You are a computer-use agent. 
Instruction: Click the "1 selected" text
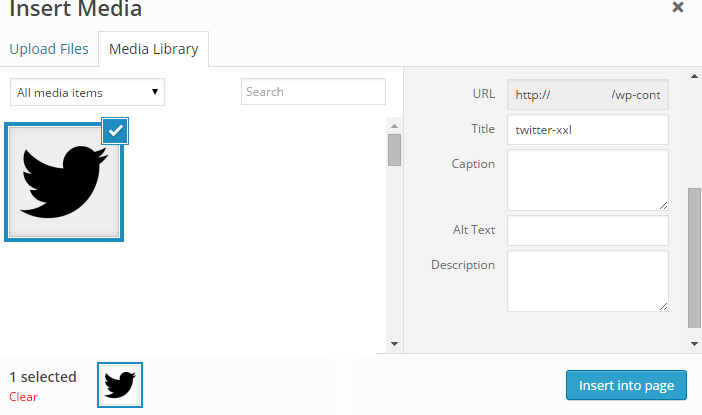pos(43,377)
